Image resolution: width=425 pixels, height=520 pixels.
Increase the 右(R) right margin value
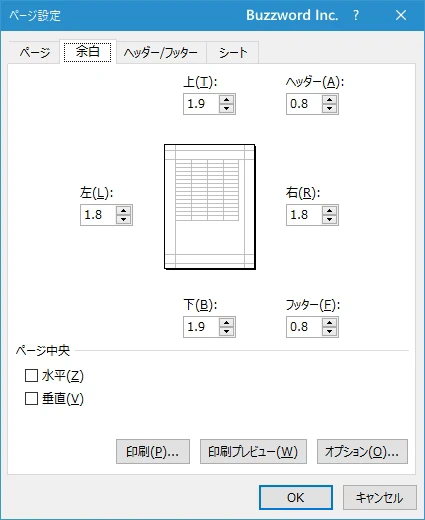point(330,211)
